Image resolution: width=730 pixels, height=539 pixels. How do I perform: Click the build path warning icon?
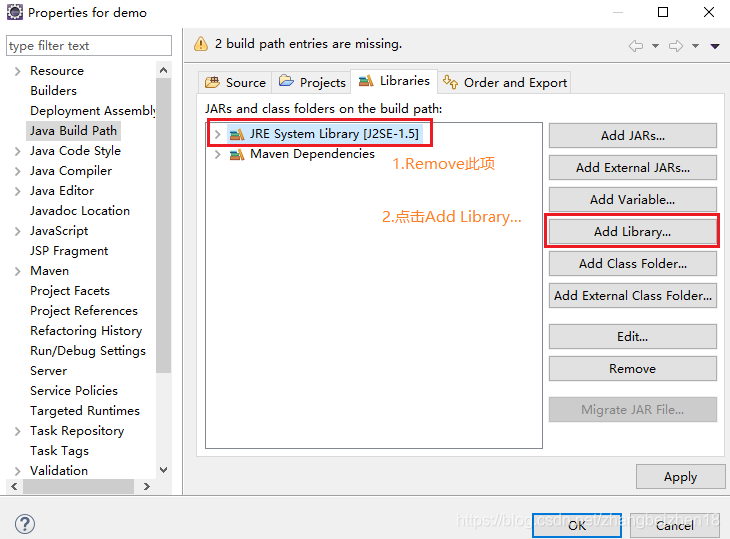pyautogui.click(x=201, y=44)
